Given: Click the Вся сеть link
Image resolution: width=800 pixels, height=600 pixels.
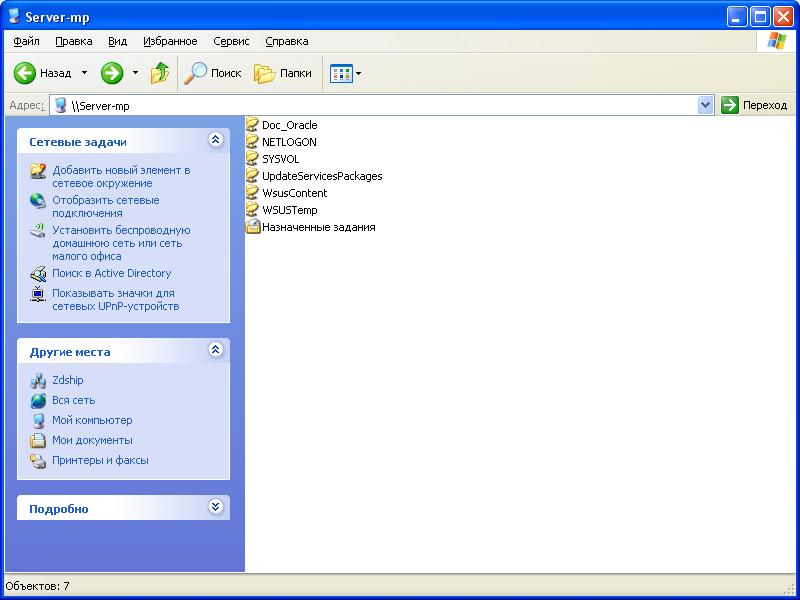Looking at the screenshot, I should (73, 401).
